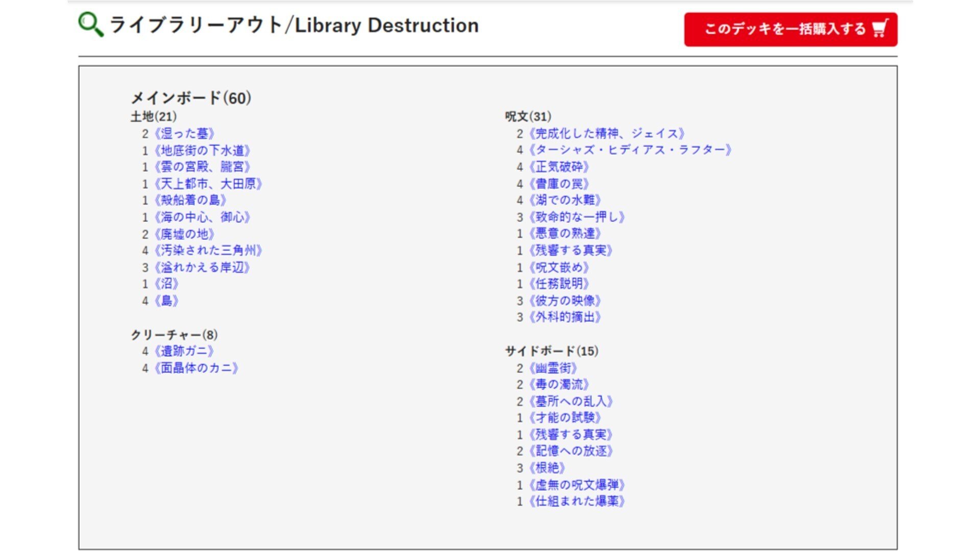Viewport: 980px width, 551px height.
Task: Click the shopping cart icon
Action: pyautogui.click(x=880, y=29)
